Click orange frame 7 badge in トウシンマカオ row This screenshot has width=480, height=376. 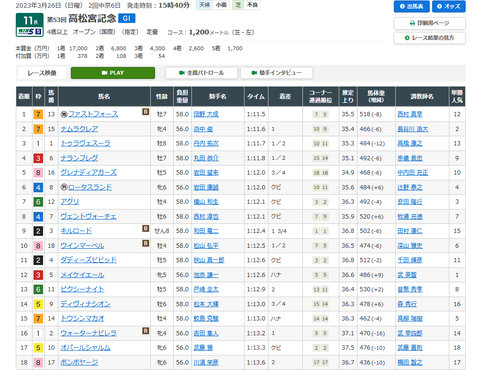tap(38, 319)
